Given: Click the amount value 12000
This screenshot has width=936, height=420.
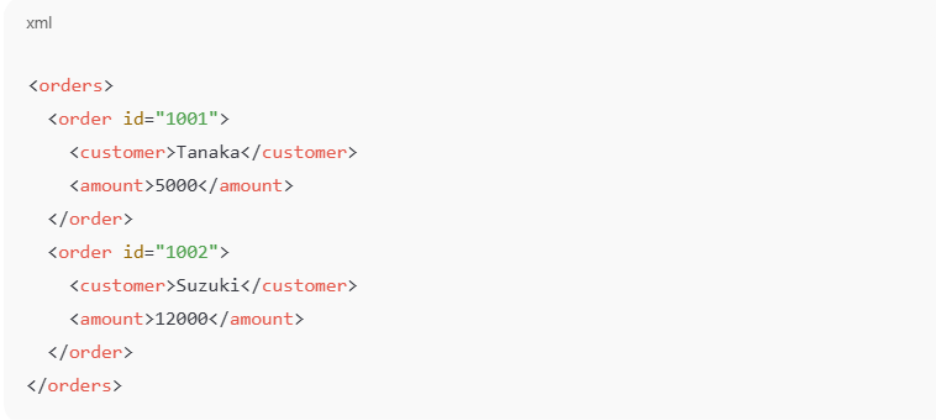Looking at the screenshot, I should [181, 319].
